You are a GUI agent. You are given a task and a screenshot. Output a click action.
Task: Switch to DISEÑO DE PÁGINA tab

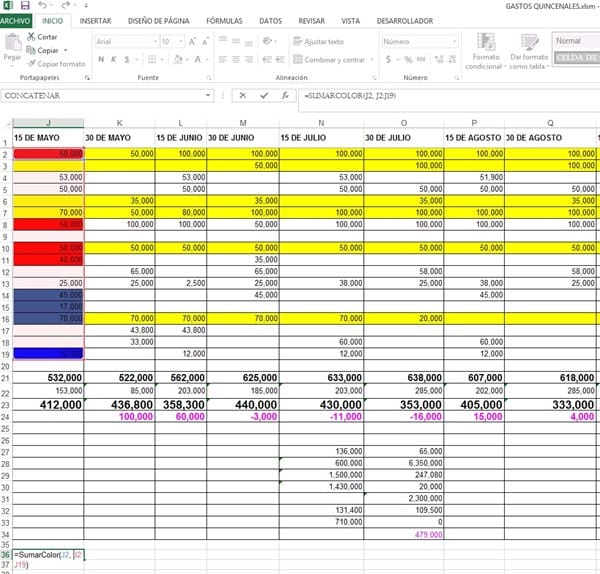[x=158, y=21]
